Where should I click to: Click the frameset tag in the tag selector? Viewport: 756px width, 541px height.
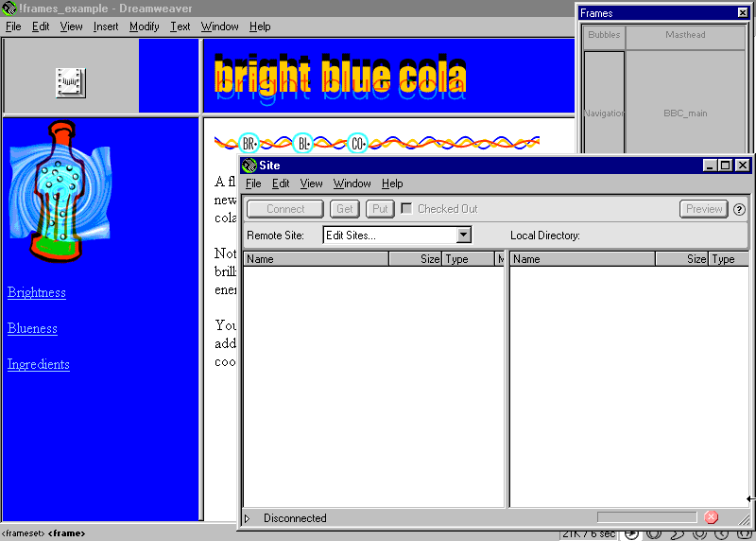[x=23, y=533]
